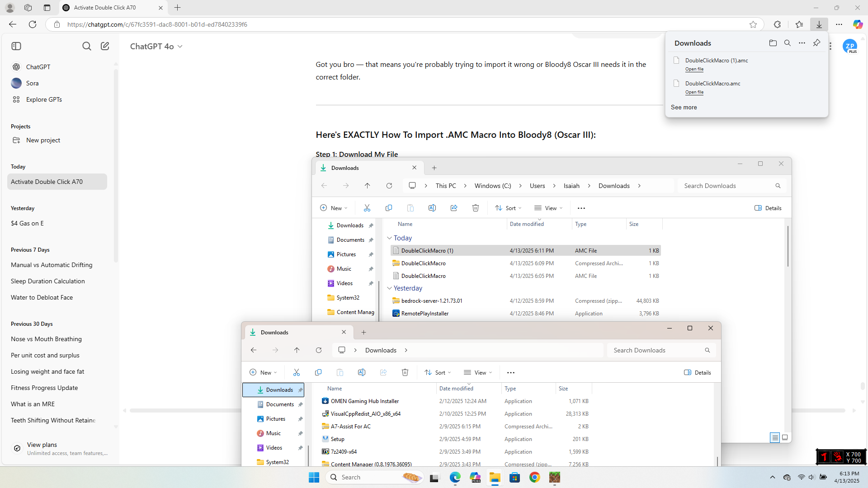This screenshot has height=488, width=868.
Task: Collapse the Today group in file list
Action: [x=389, y=238]
